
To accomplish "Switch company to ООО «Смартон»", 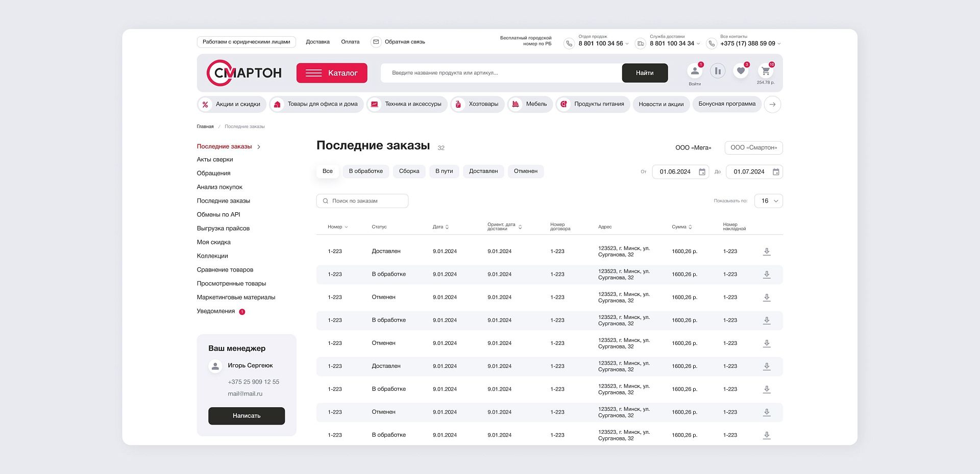I will point(753,148).
